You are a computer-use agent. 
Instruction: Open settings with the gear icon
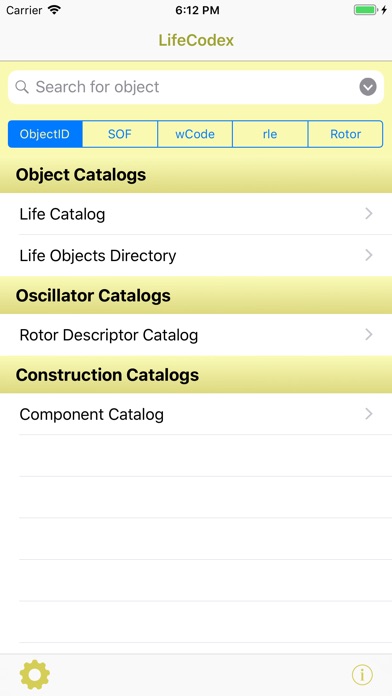click(x=35, y=675)
